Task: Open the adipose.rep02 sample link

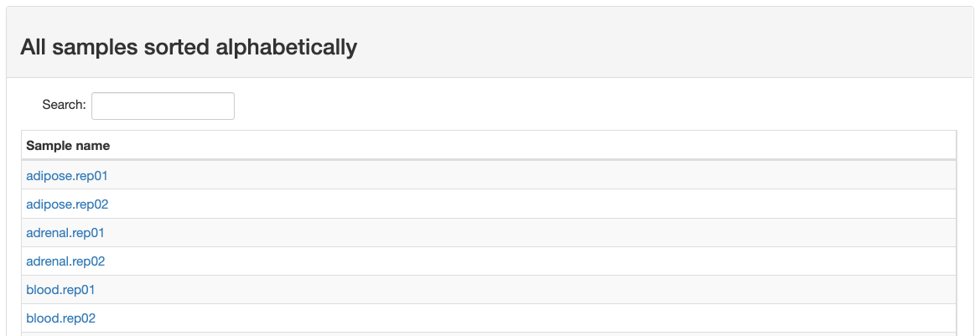Action: (67, 204)
